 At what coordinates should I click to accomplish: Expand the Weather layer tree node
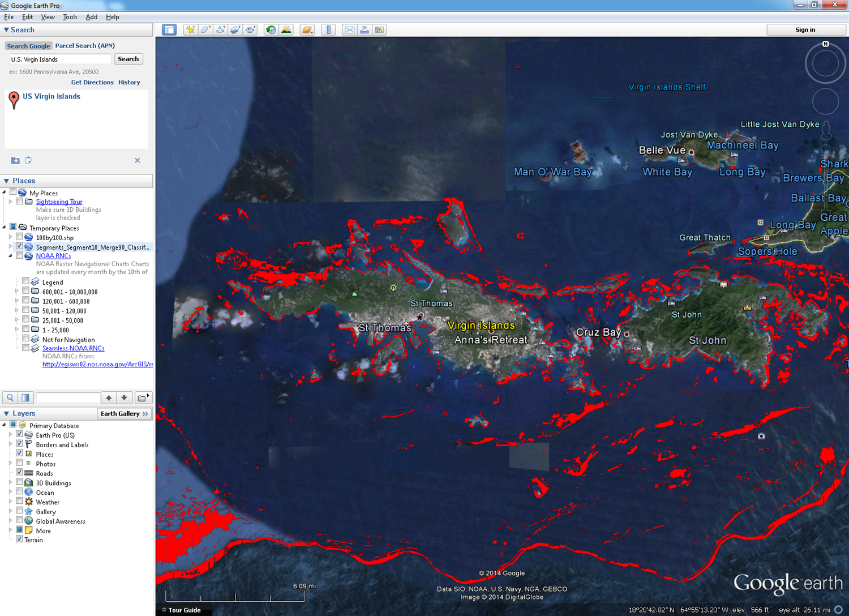(x=11, y=502)
